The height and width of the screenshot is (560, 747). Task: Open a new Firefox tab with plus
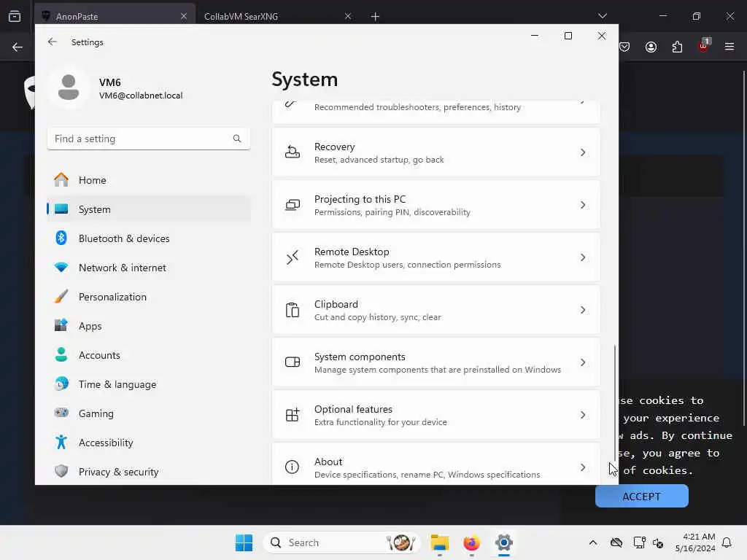tap(375, 17)
